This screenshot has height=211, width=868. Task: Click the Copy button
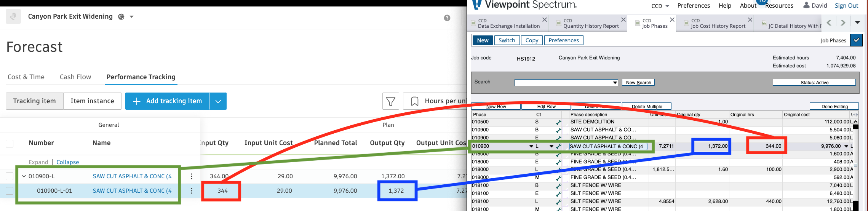[532, 40]
